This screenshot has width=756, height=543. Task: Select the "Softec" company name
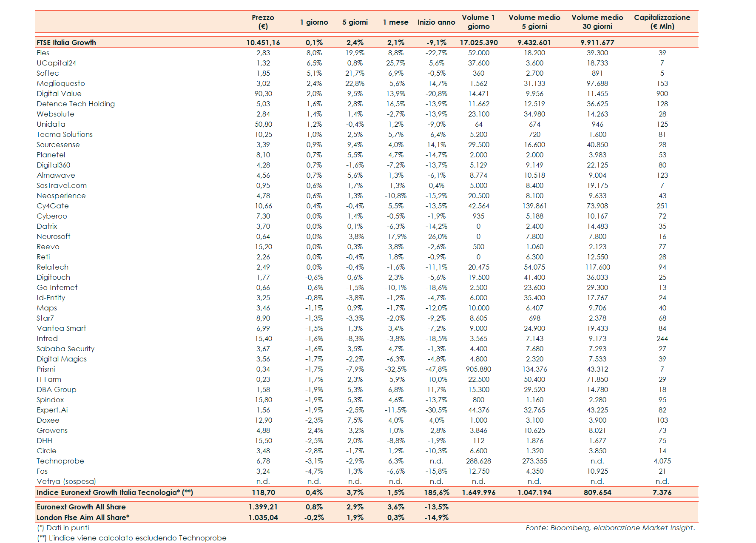pos(48,73)
